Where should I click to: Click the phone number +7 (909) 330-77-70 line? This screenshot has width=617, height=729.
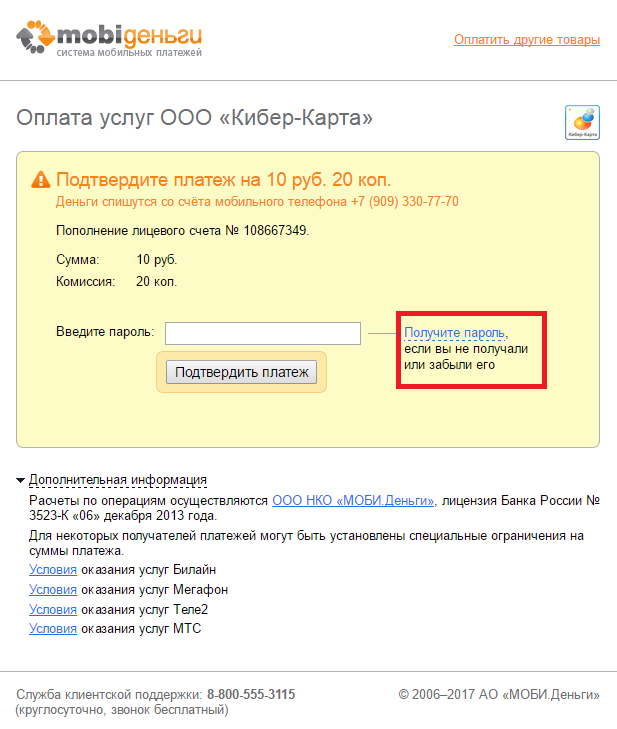click(x=257, y=202)
